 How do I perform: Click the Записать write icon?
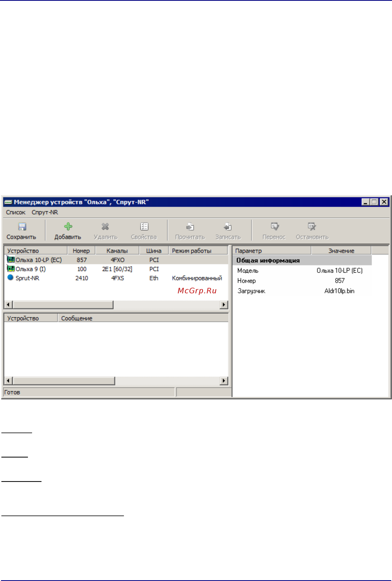pos(228,226)
